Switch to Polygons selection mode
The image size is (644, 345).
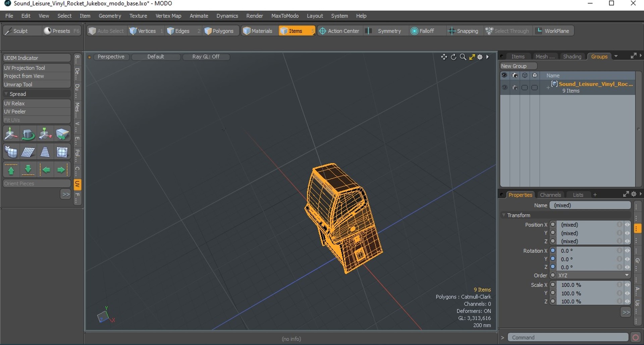(221, 31)
